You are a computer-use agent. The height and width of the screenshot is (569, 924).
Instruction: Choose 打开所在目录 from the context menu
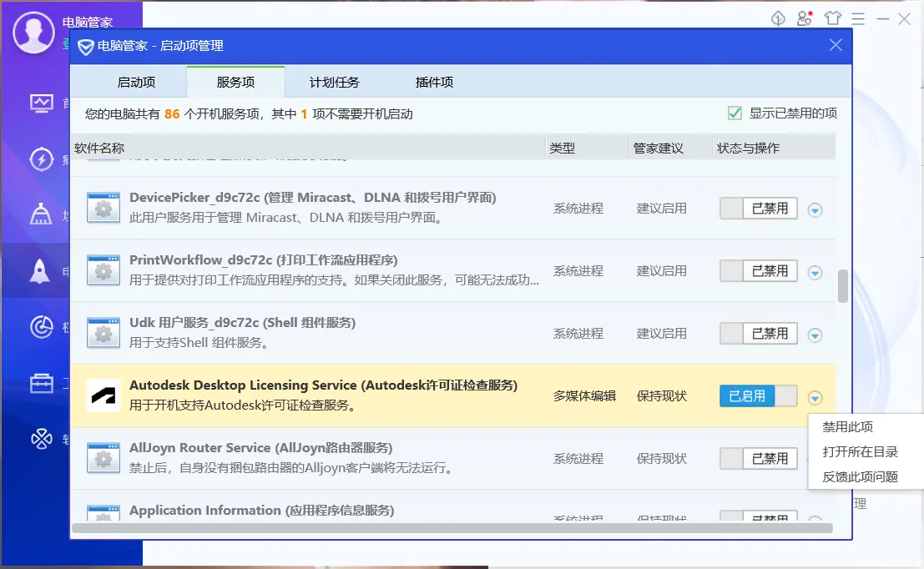point(860,452)
